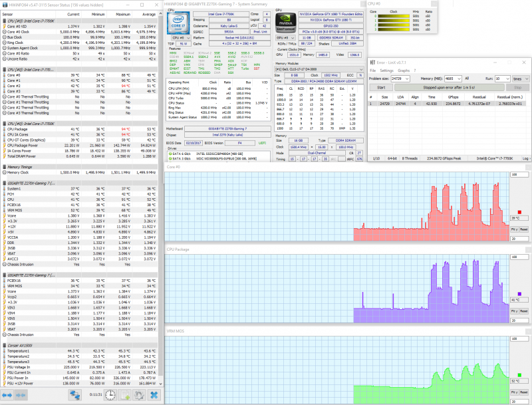The image size is (532, 405).
Task: Open the GPU #0 selector dropdown
Action: click(x=285, y=38)
